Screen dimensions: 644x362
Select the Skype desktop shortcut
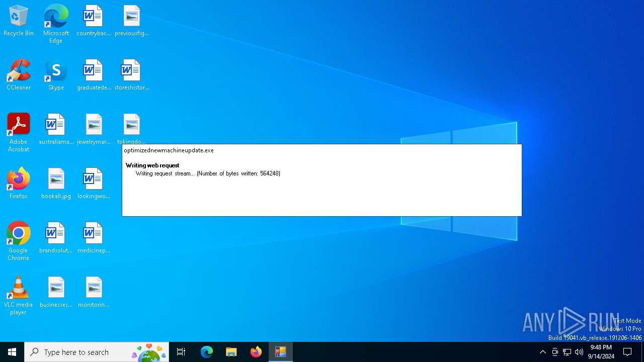click(x=56, y=75)
